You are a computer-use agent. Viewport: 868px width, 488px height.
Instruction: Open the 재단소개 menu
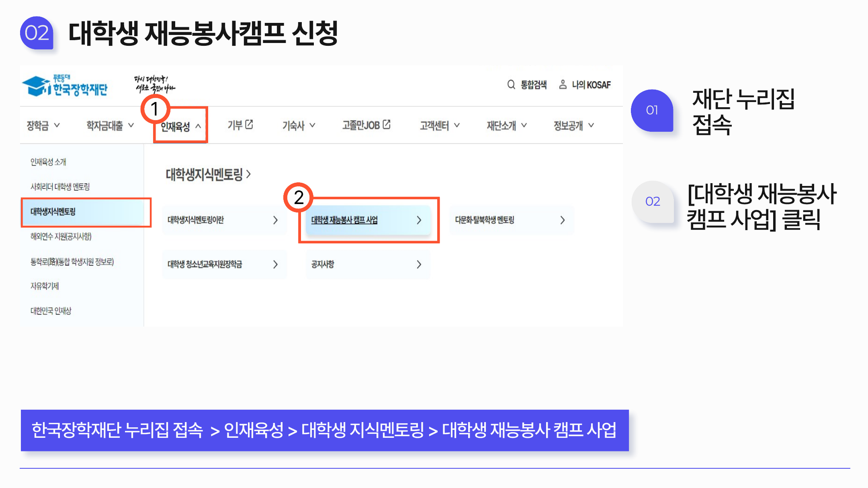click(x=501, y=126)
